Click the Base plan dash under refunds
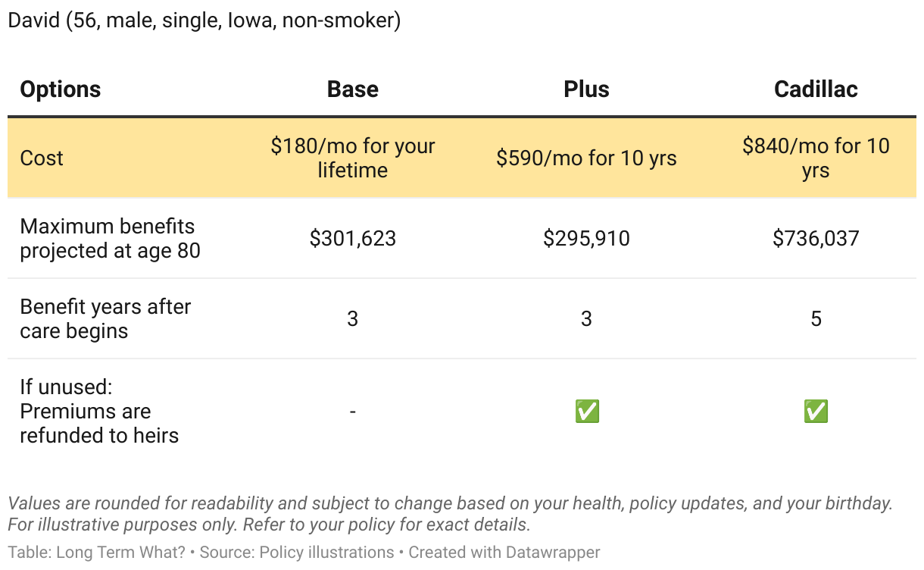924x570 pixels. pyautogui.click(x=352, y=412)
